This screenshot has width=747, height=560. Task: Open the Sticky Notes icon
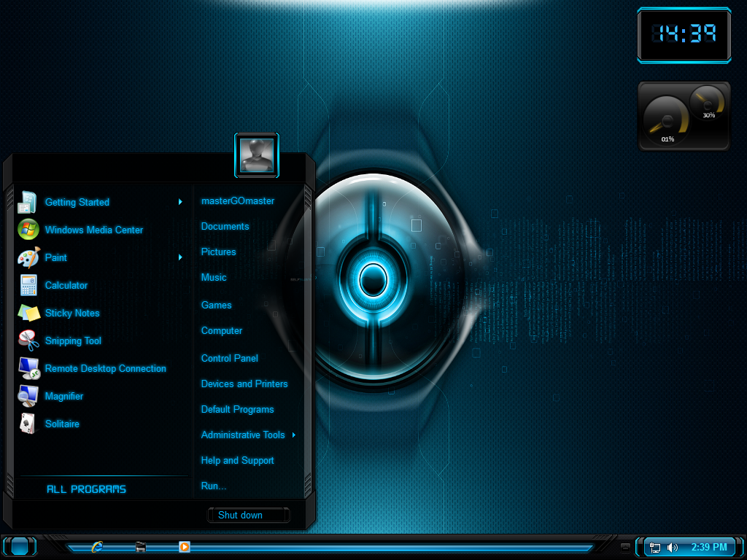coord(28,313)
